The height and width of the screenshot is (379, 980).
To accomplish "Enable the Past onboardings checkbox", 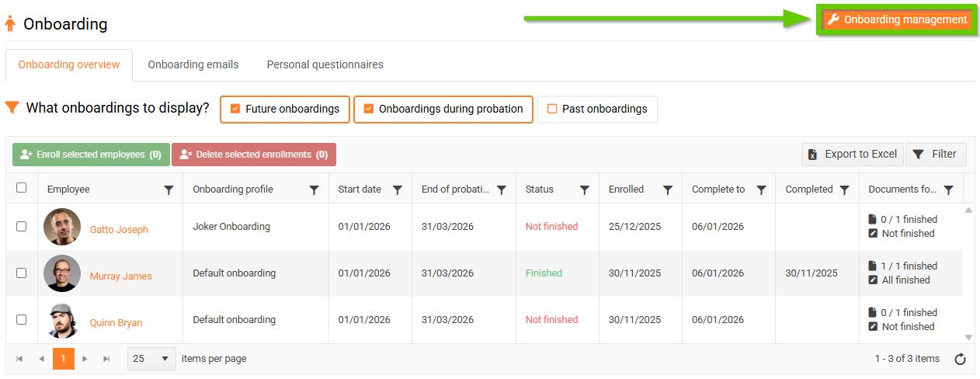I will [x=552, y=110].
